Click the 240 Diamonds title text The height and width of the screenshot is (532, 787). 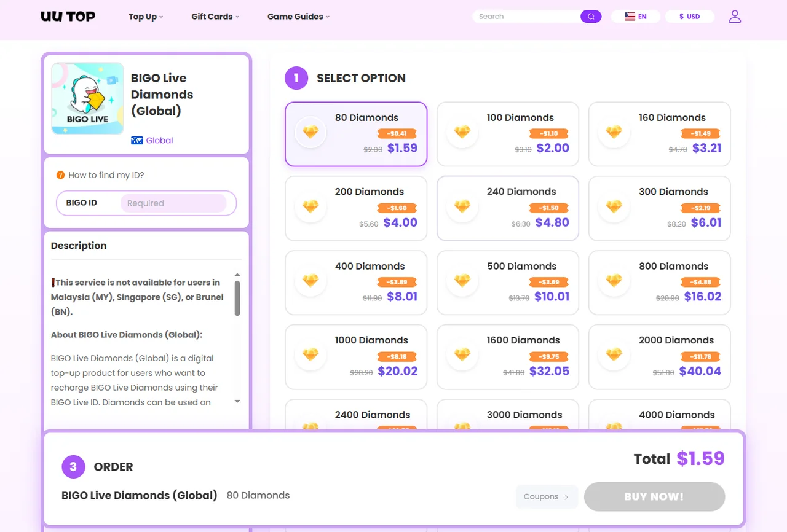tap(521, 192)
